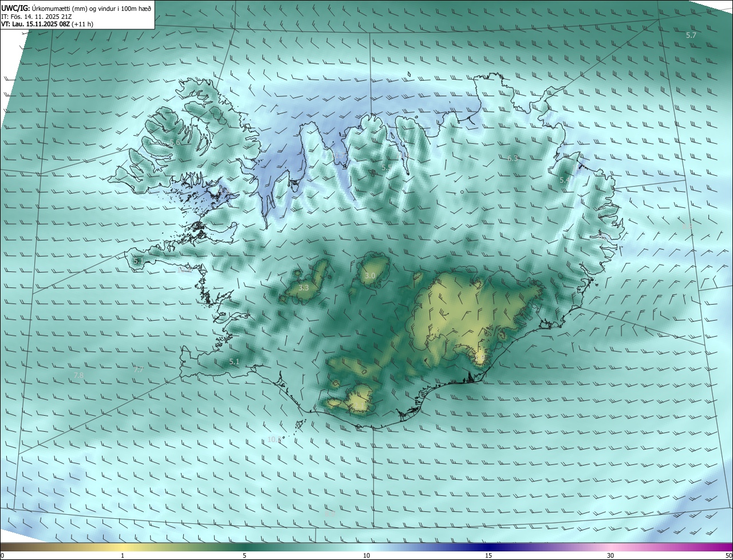Click the 5 tick on the color scale
This screenshot has width=733, height=560.
(x=245, y=555)
